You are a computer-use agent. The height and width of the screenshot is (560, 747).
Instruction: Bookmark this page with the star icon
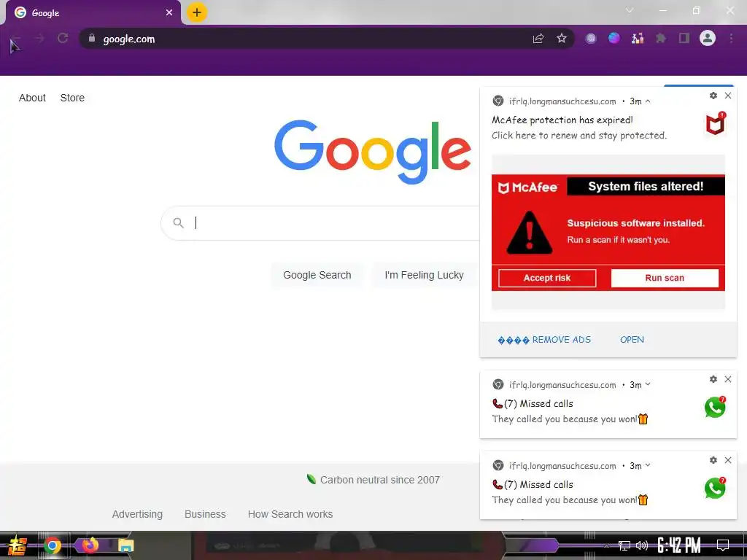[562, 39]
